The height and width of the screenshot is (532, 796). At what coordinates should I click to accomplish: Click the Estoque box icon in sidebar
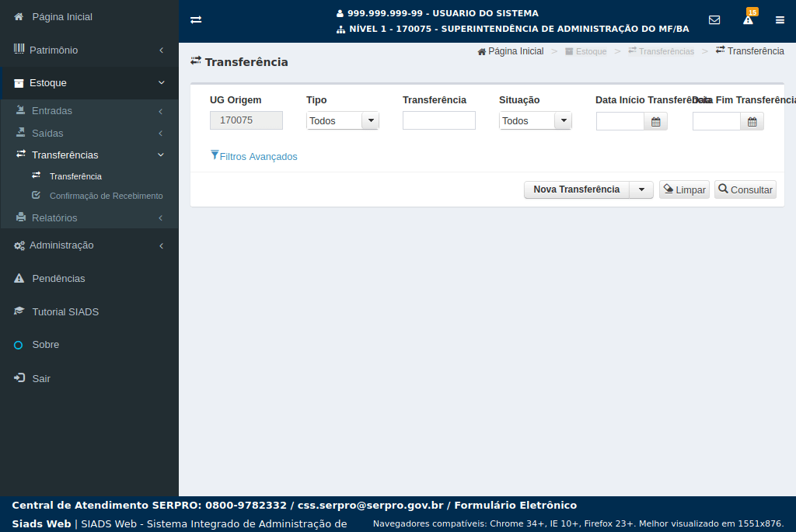pyautogui.click(x=19, y=83)
